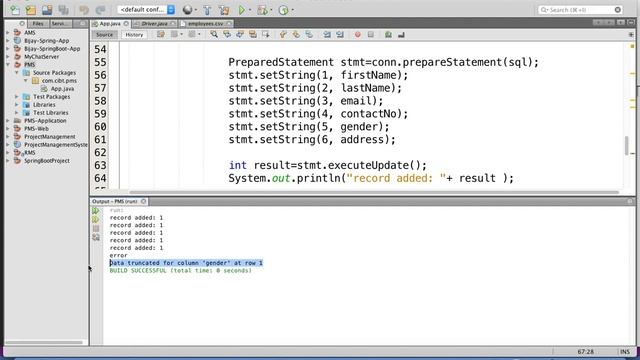Collapse the Source Packages node

(17, 73)
